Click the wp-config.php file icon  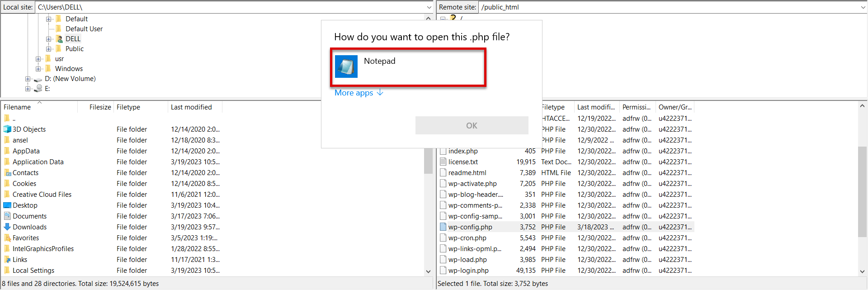(443, 227)
